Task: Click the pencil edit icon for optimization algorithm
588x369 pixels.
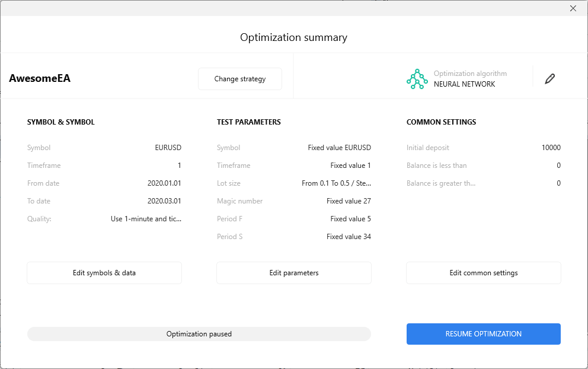Action: point(549,79)
